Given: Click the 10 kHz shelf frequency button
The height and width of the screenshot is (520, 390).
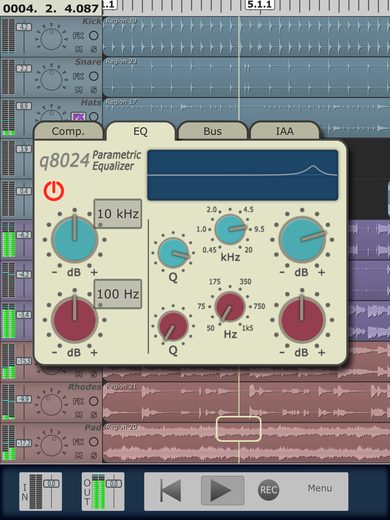Looking at the screenshot, I should (118, 214).
